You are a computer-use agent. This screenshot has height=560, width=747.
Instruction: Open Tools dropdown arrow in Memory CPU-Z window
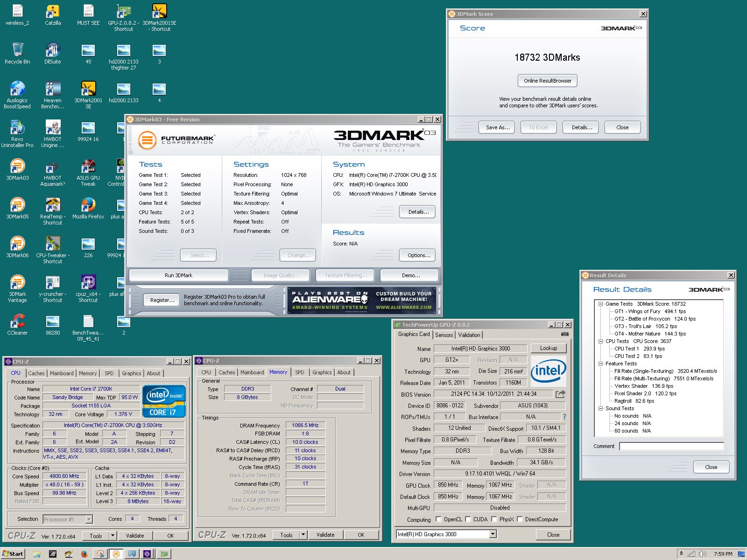pos(303,535)
